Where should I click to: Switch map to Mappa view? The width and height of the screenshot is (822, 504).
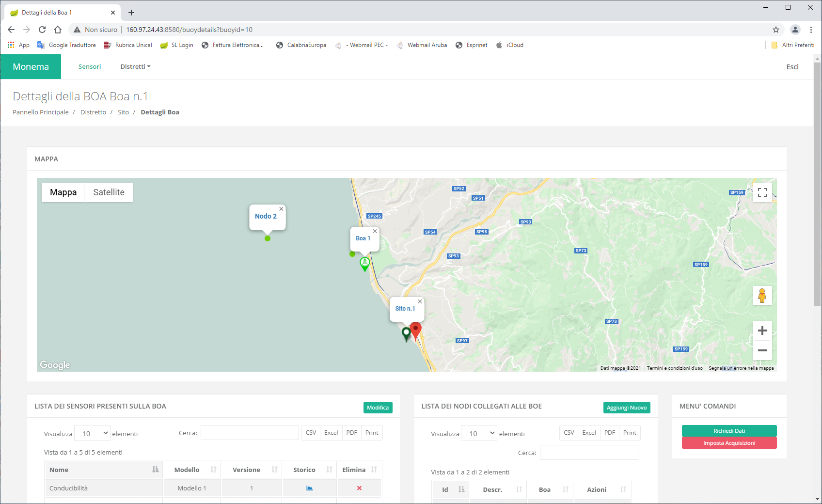click(x=63, y=192)
